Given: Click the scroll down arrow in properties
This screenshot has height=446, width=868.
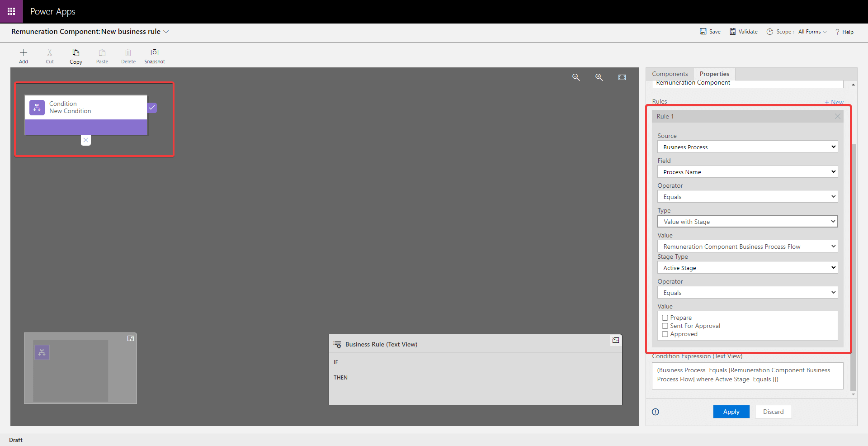Looking at the screenshot, I should 853,394.
